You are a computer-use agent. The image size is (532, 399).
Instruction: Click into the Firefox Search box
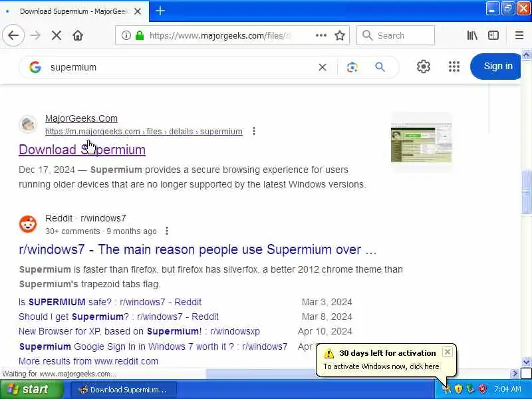396,35
